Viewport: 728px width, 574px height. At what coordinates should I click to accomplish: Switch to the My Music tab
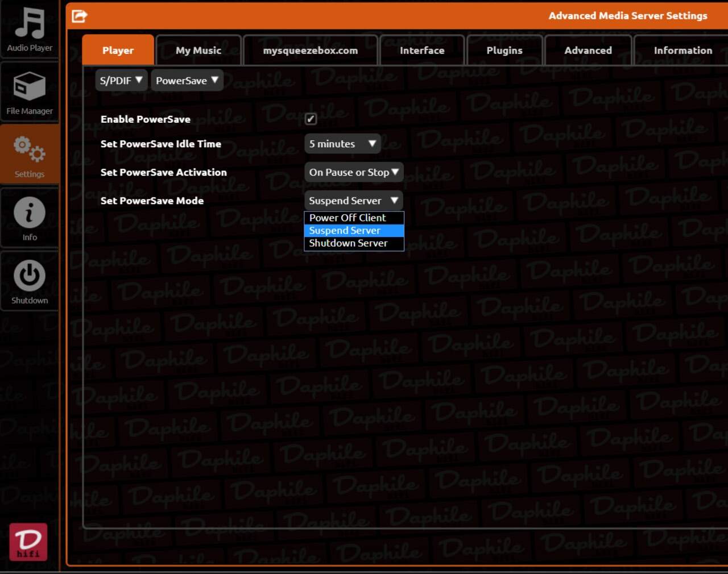198,50
